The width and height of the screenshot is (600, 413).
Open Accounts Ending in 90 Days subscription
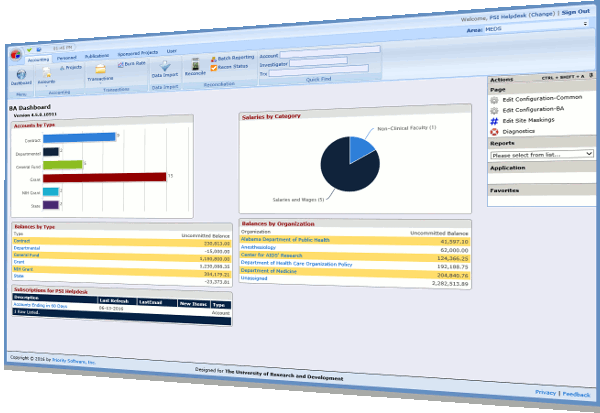click(40, 305)
